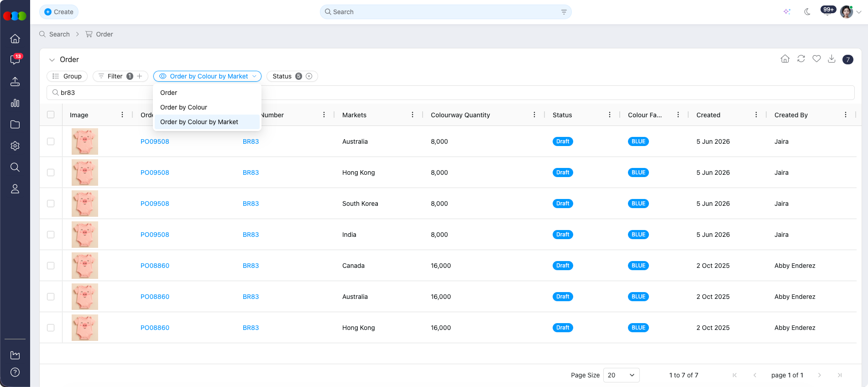Tick checkbox for Canada row

[x=51, y=266]
